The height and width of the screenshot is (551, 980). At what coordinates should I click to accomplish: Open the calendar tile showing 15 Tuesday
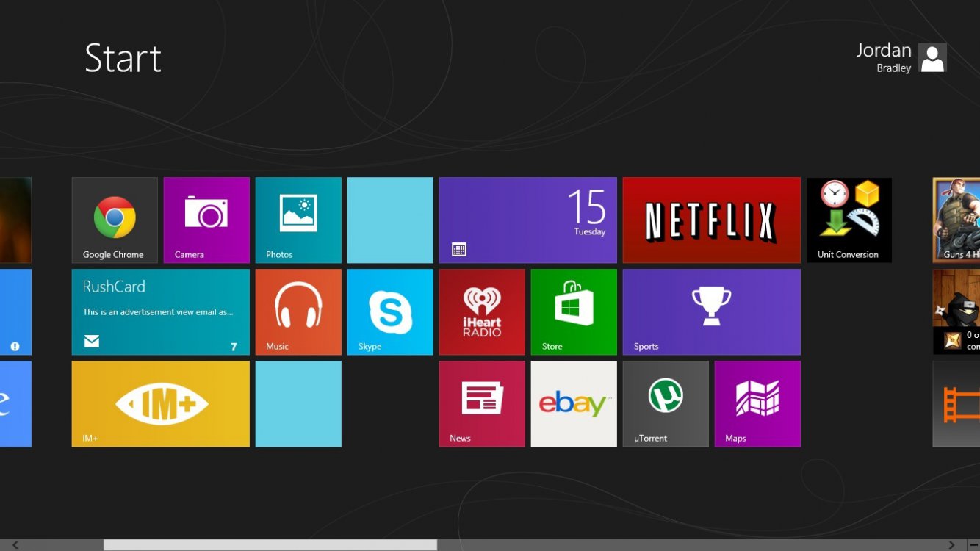point(527,220)
